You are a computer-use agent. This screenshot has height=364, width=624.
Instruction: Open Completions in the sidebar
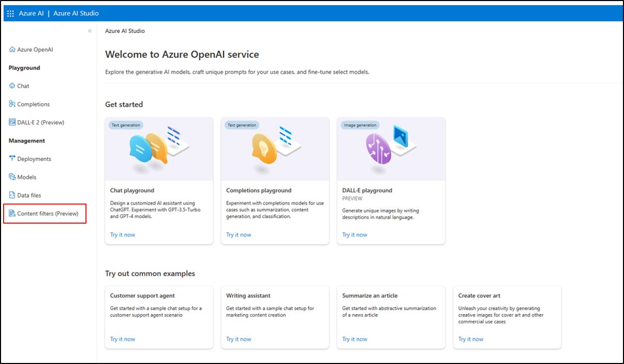29,104
